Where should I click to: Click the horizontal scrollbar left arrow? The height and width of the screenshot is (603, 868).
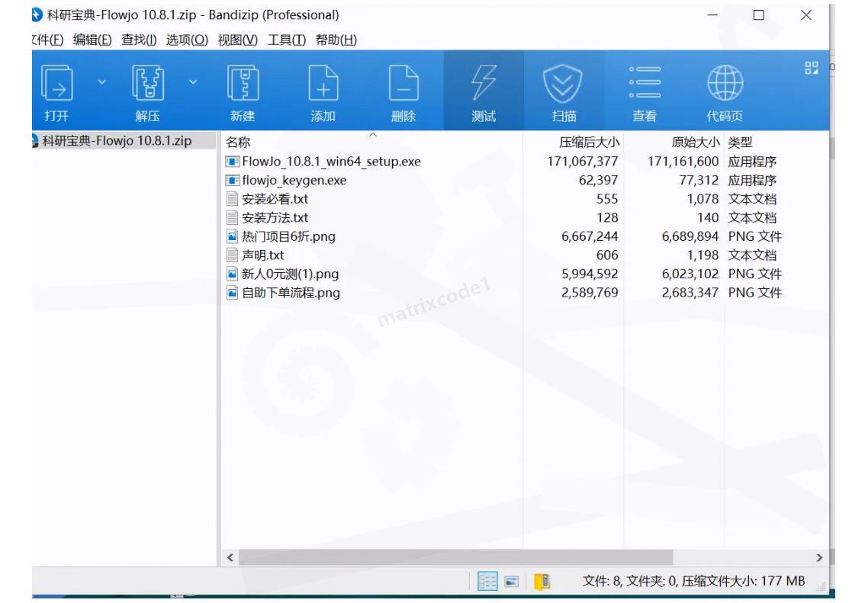pos(230,557)
